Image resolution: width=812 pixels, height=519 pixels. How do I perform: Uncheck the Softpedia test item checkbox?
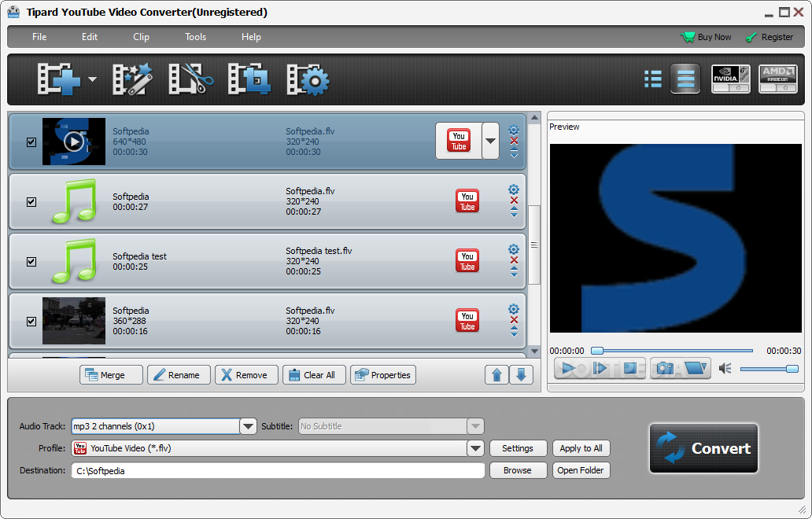point(31,261)
